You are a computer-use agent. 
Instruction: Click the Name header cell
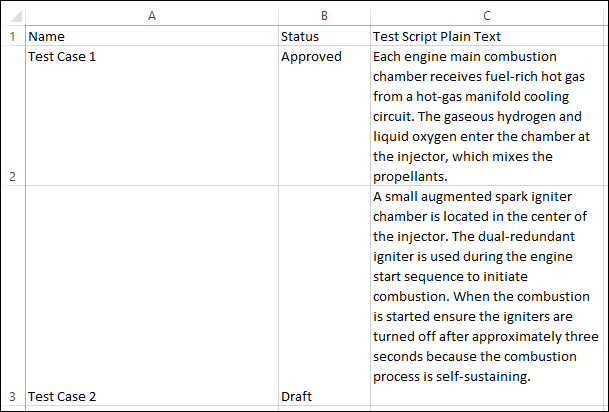[x=151, y=36]
